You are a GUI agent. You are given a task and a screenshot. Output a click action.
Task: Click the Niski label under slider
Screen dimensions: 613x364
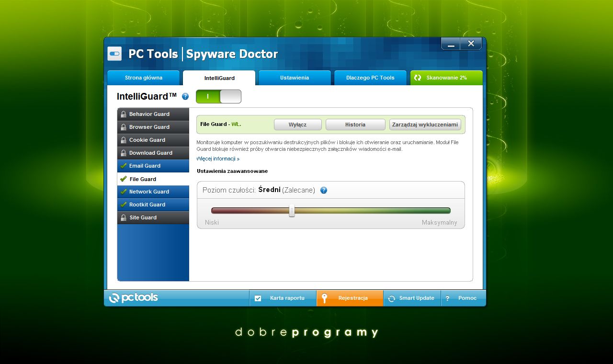coord(212,223)
